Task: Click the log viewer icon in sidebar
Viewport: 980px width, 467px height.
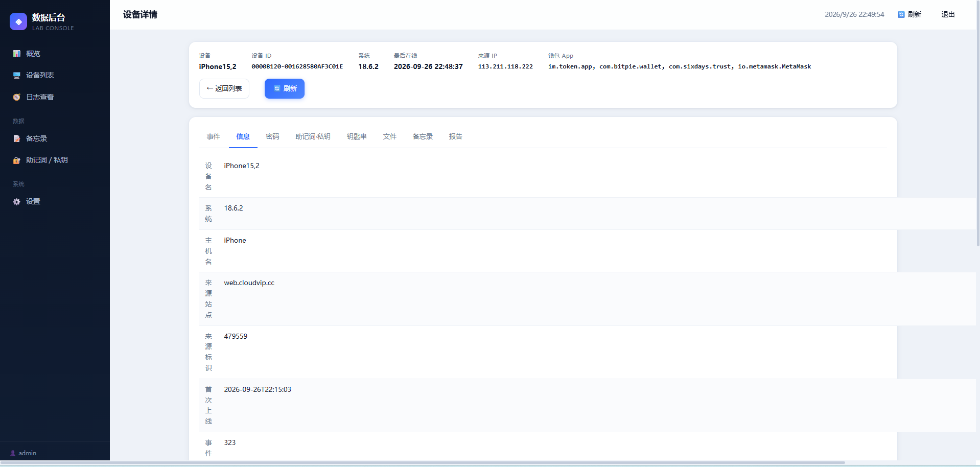Action: [x=17, y=97]
